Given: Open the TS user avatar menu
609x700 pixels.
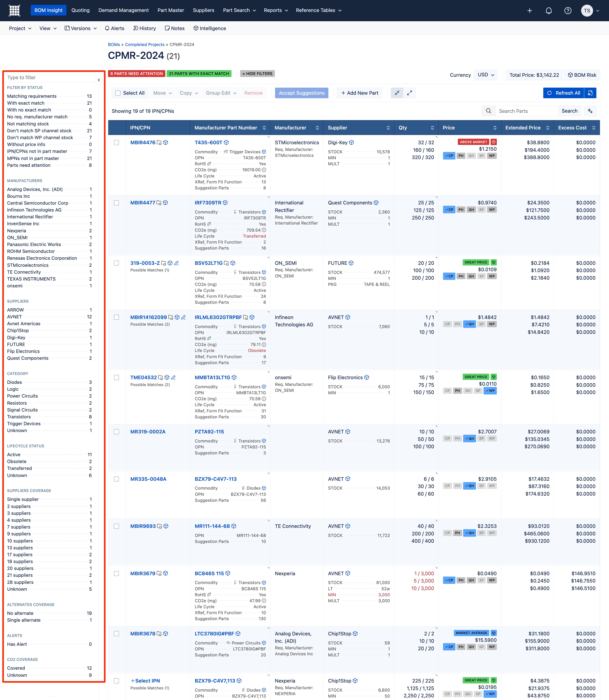Looking at the screenshot, I should point(590,11).
